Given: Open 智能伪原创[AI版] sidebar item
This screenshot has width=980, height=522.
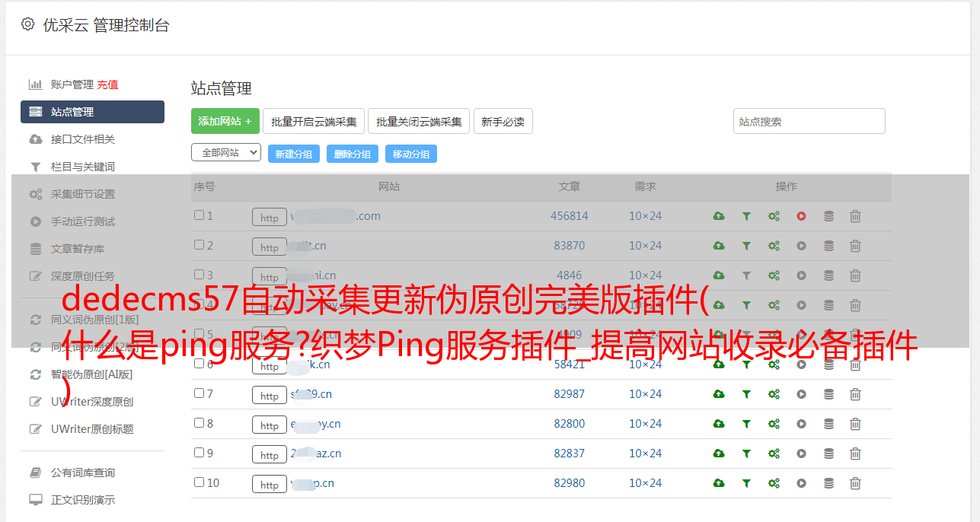Looking at the screenshot, I should coord(91,374).
